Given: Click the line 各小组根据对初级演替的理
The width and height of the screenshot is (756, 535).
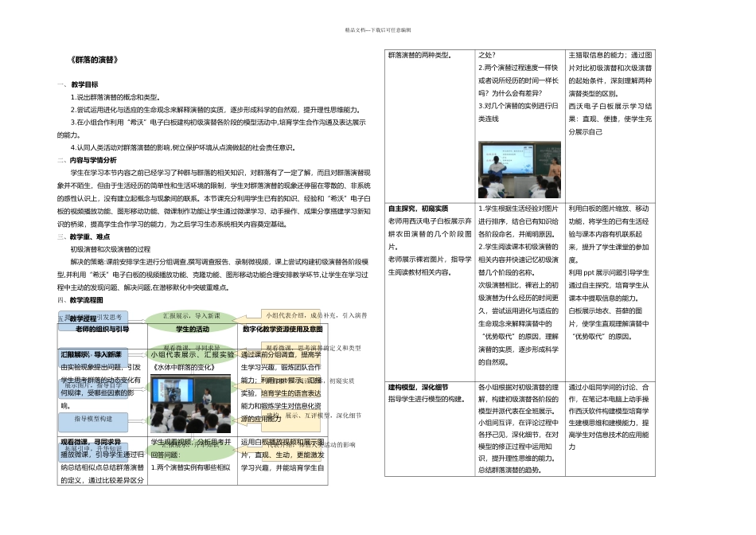Looking at the screenshot, I should pos(518,387).
